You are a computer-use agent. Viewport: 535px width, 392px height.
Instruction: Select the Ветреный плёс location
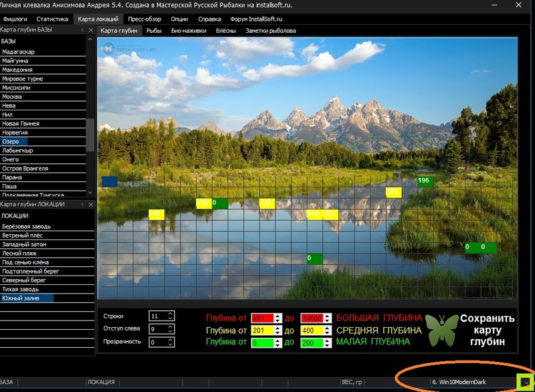[x=47, y=235]
